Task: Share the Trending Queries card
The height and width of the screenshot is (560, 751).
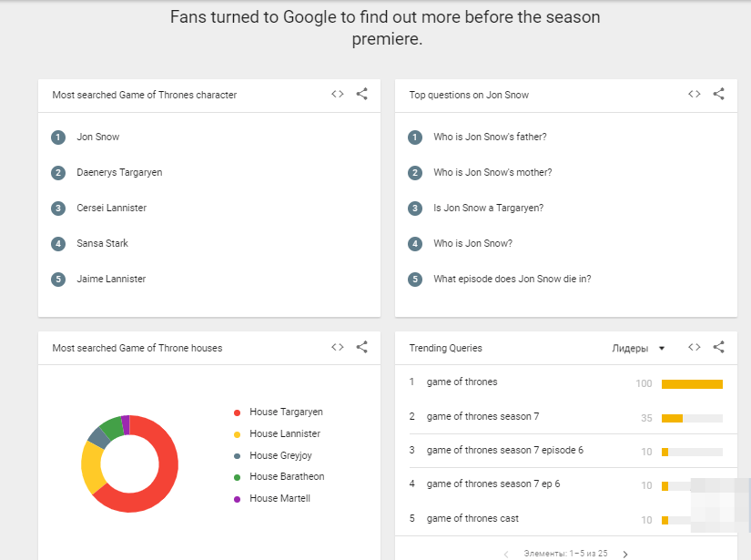Action: [718, 347]
